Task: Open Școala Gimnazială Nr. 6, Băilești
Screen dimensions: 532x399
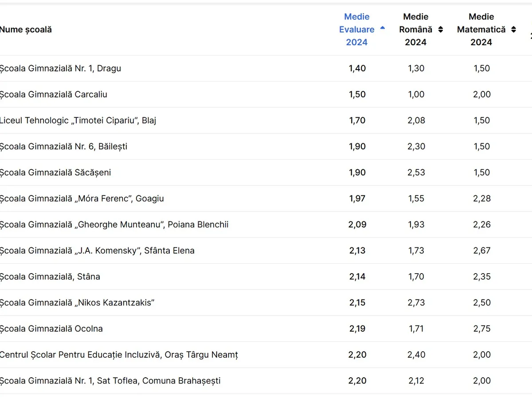Action: click(x=63, y=146)
